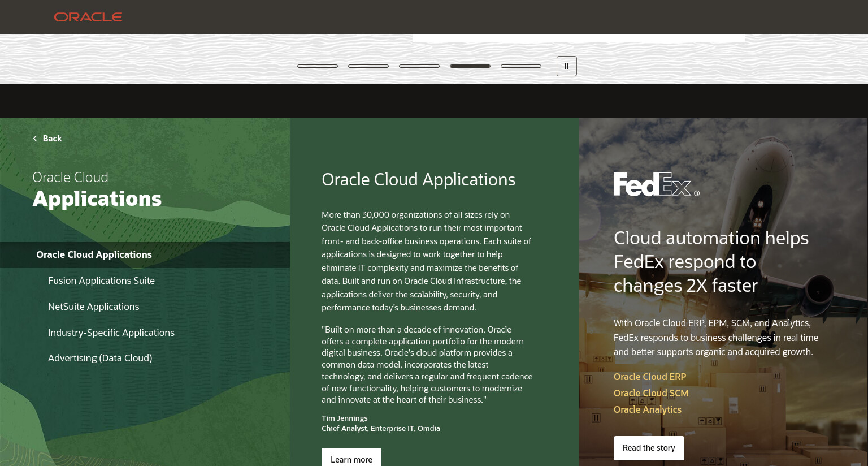Click the FedEx cloud automation headline
This screenshot has width=868, height=466.
711,262
